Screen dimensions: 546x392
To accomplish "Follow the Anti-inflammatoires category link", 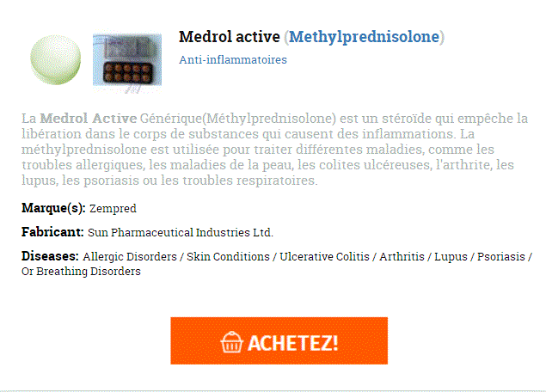I will pyautogui.click(x=233, y=60).
